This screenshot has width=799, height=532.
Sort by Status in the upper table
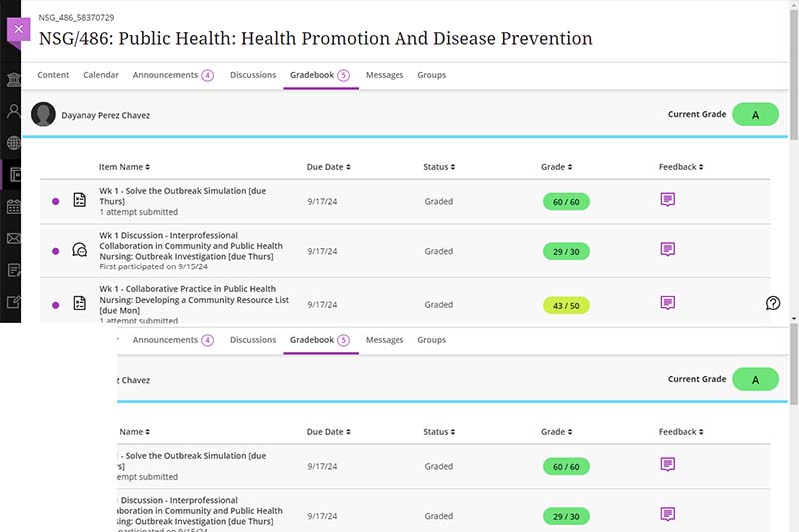point(439,167)
